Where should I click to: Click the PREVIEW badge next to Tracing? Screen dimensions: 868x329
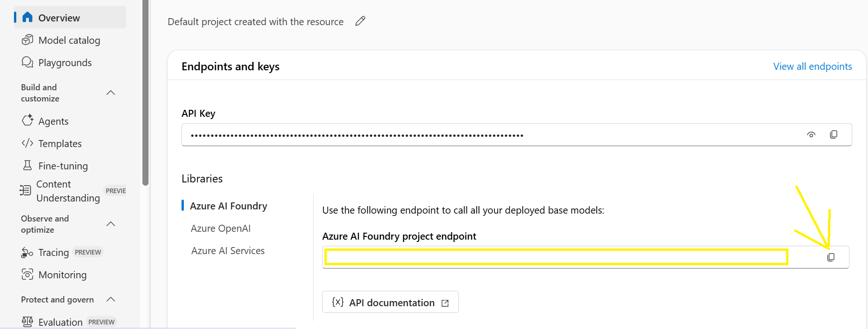coord(88,252)
